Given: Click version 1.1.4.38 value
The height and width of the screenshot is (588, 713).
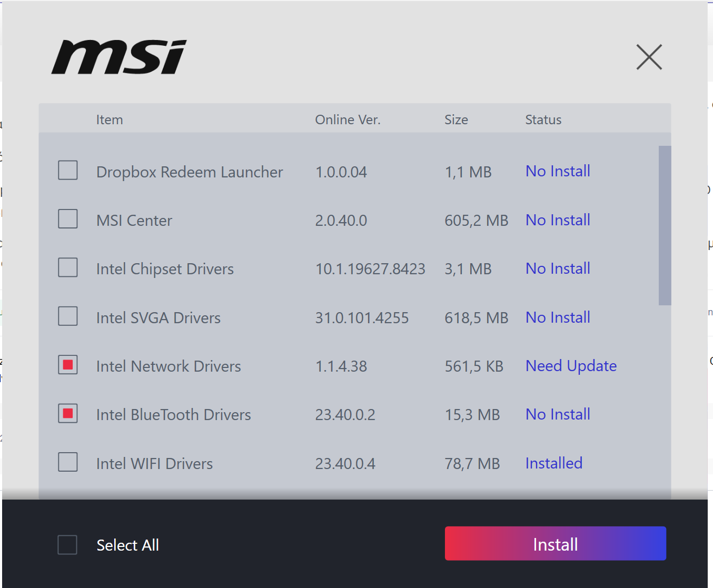Looking at the screenshot, I should coord(341,366).
